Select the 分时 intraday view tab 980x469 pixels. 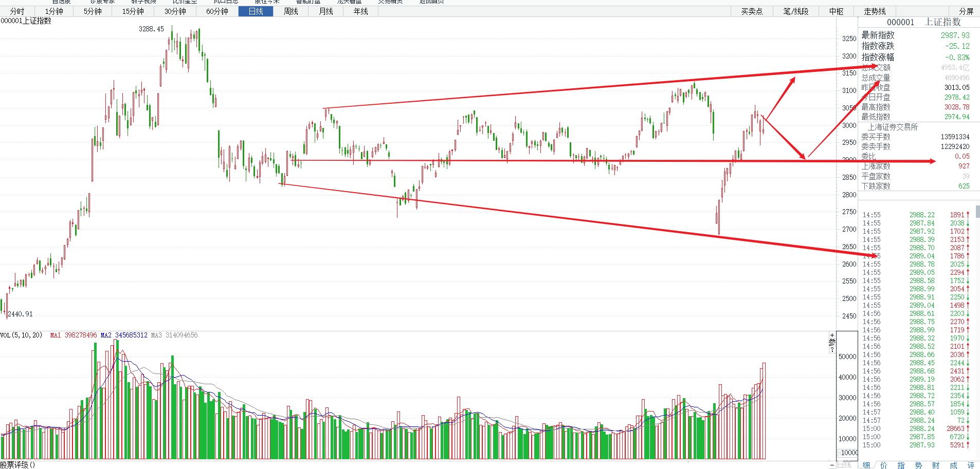17,11
